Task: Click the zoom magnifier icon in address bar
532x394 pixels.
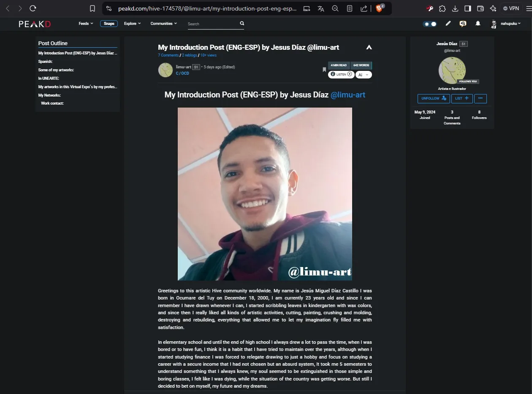Action: 335,8
